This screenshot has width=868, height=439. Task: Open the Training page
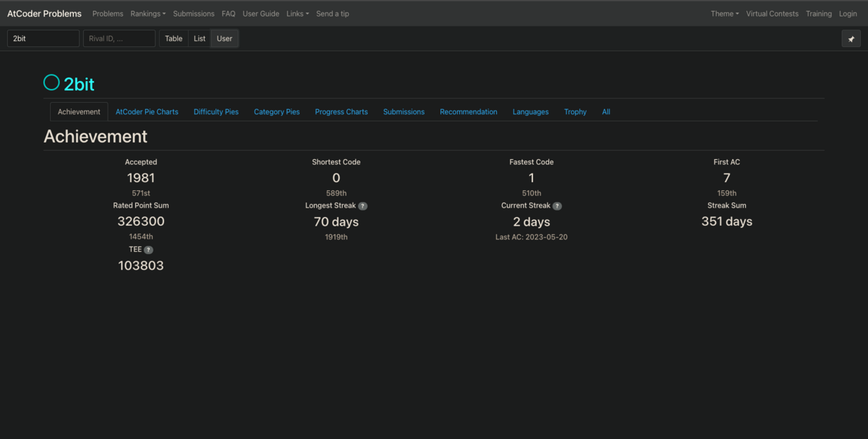pyautogui.click(x=819, y=14)
